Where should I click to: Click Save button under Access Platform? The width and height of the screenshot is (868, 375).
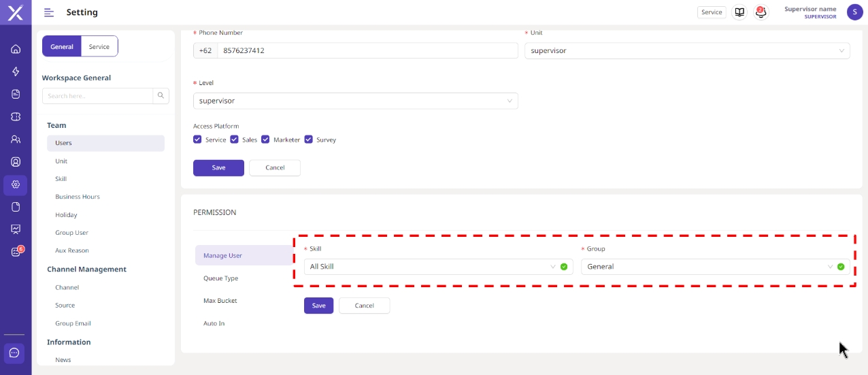coord(218,167)
